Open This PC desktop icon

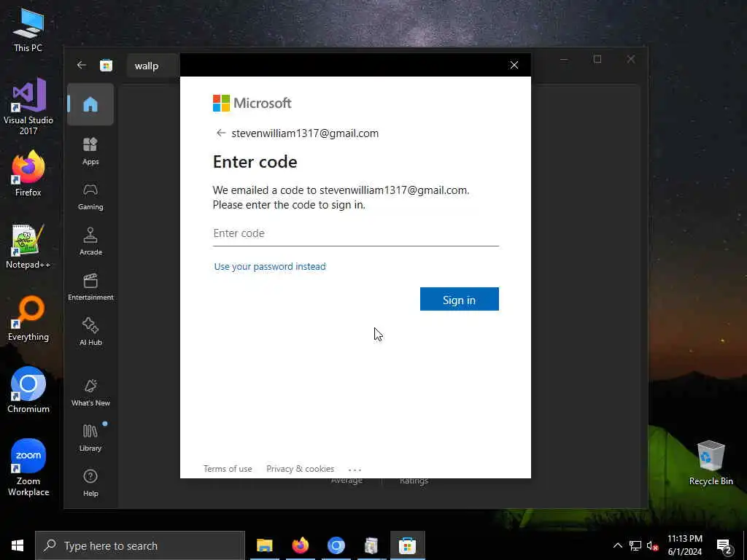28,30
